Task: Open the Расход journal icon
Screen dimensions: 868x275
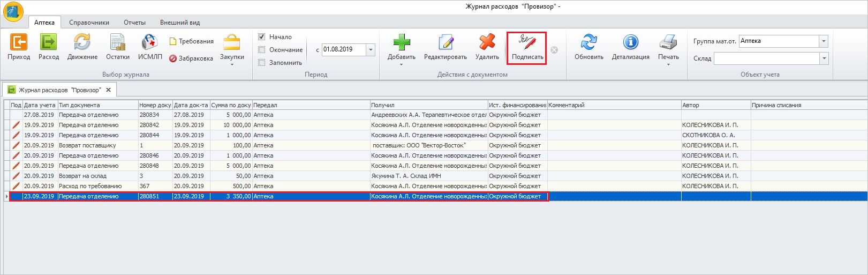Action: tap(49, 43)
